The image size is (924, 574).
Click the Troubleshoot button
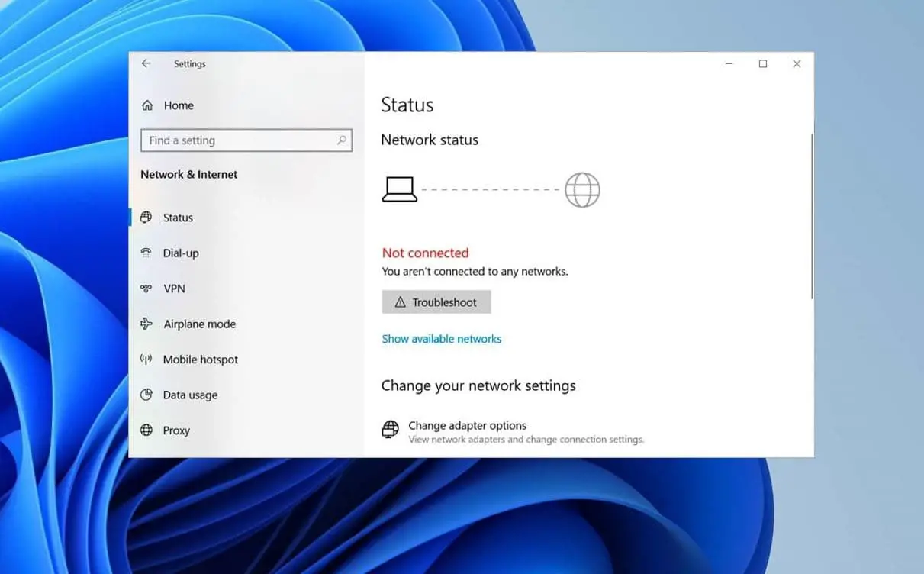pyautogui.click(x=436, y=302)
